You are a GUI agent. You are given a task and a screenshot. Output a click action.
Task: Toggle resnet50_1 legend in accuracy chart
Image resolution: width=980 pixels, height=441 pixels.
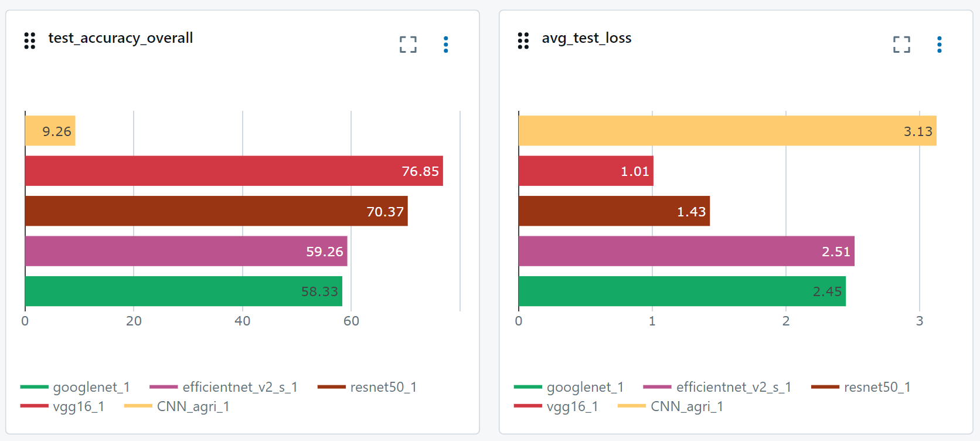[367, 387]
